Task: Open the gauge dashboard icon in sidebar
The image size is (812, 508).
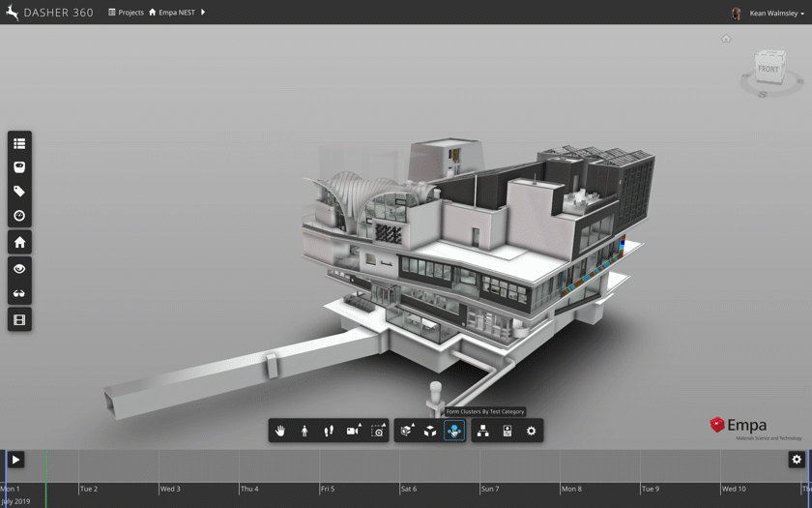Action: 19,216
